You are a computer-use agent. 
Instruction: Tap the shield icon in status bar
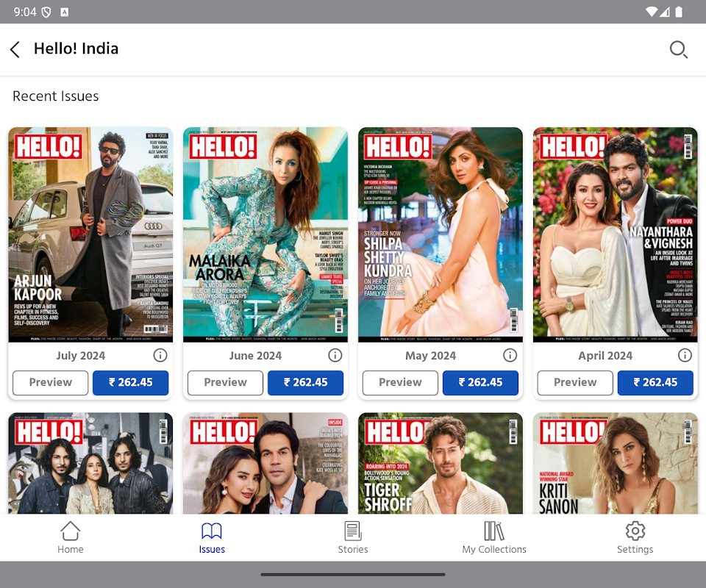(46, 12)
